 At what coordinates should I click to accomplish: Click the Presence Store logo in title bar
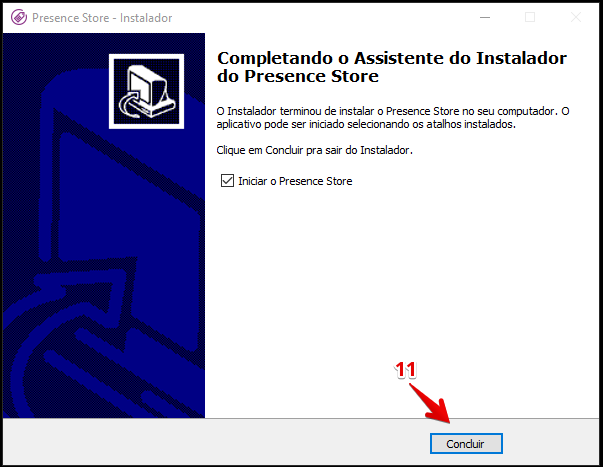click(19, 18)
